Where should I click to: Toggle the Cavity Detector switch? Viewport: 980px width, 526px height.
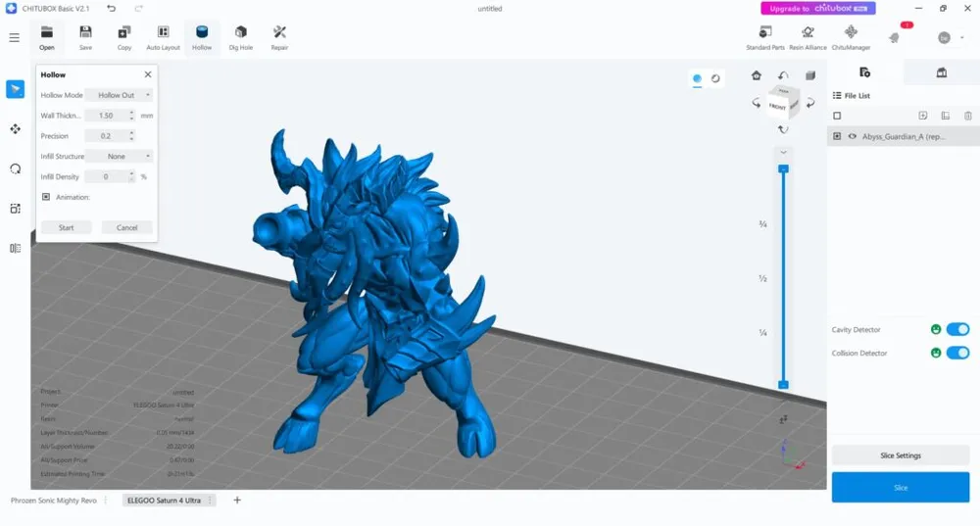(x=957, y=330)
